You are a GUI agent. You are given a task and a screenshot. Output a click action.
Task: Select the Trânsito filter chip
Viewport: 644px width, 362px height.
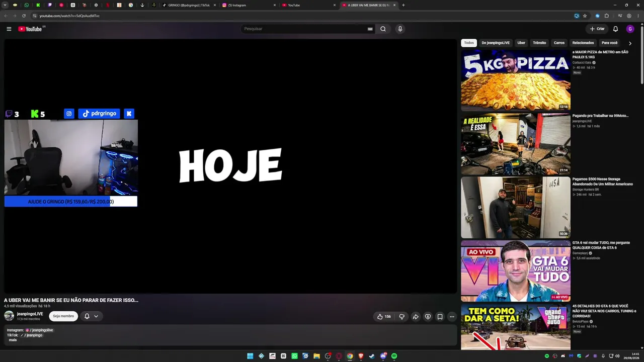(539, 43)
